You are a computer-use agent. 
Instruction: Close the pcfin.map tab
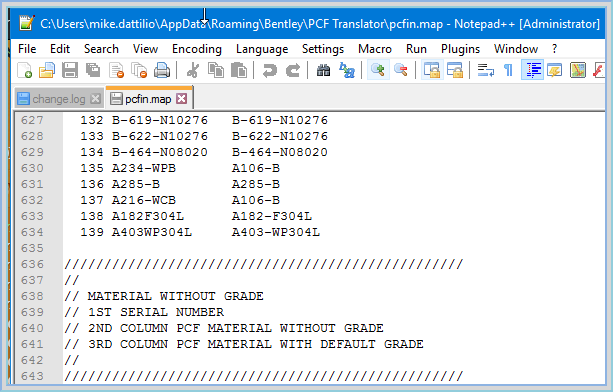click(x=181, y=98)
